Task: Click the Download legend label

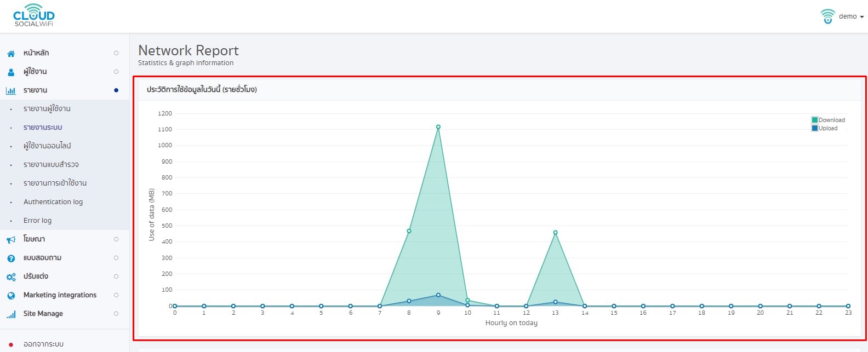Action: point(832,120)
